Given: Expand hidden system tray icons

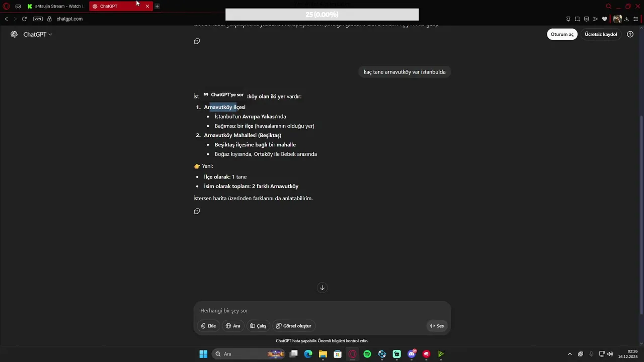Looking at the screenshot, I should coord(570,354).
